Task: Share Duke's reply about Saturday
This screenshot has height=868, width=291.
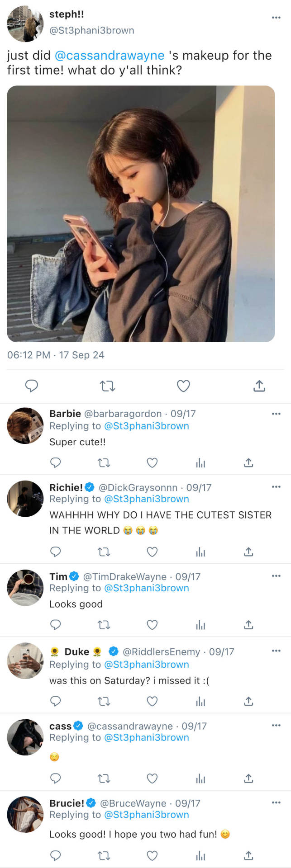Action: [248, 701]
